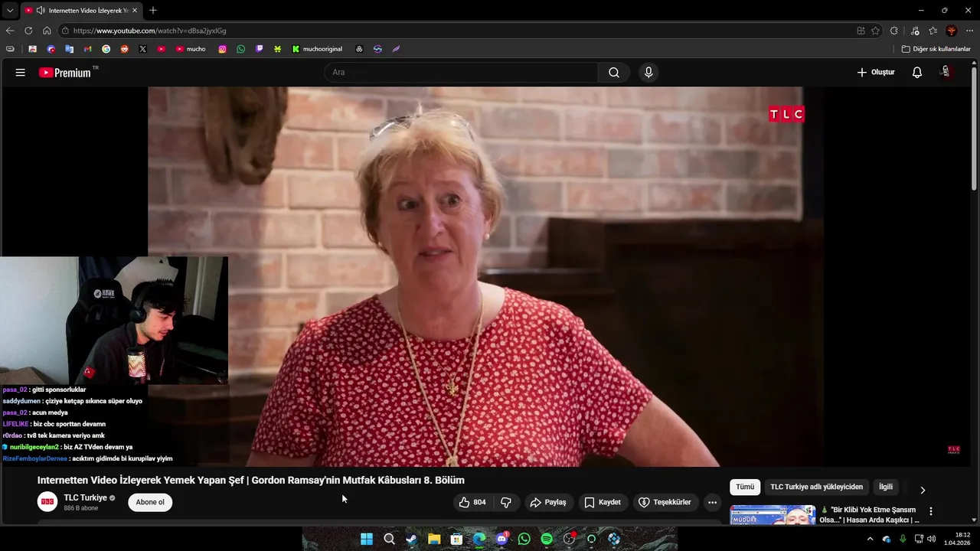Open a new browser tab
This screenshot has width=980, height=551.
coord(153,11)
